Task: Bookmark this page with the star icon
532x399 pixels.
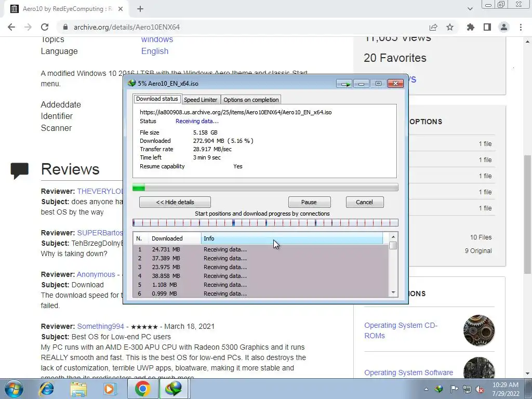Action: tap(450, 27)
